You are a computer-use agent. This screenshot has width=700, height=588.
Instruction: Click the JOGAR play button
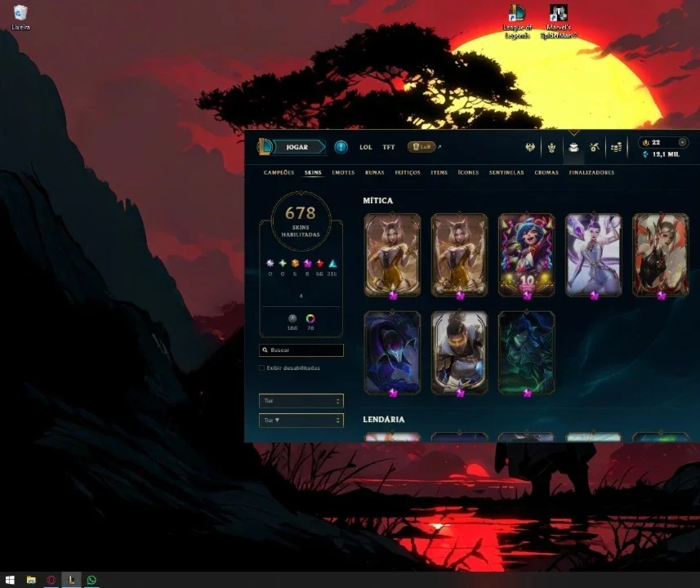299,147
